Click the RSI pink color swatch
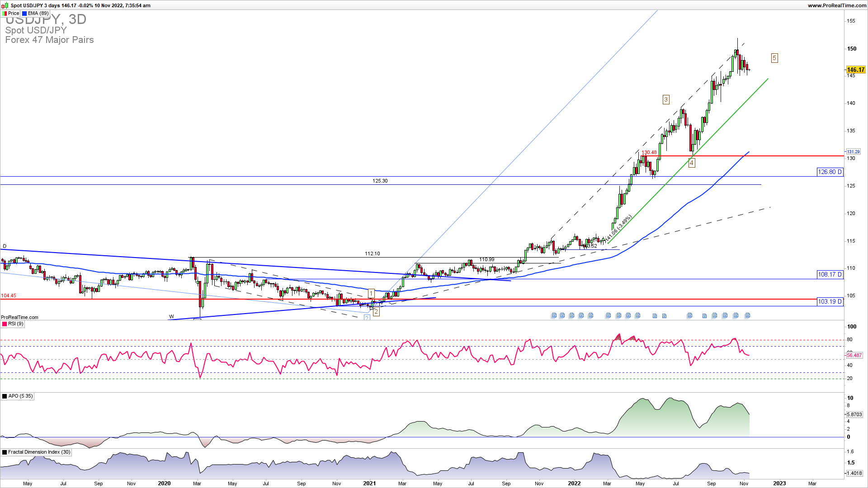This screenshot has width=868, height=488. [x=5, y=324]
